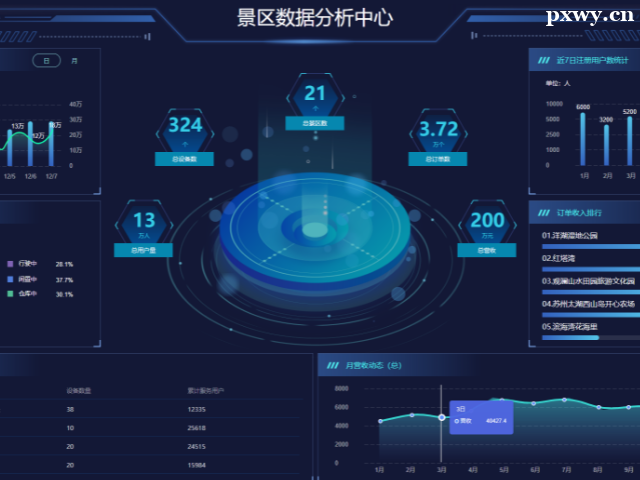Image resolution: width=640 pixels, height=480 pixels.
Task: Click the table row with 25618 users
Action: (150, 428)
